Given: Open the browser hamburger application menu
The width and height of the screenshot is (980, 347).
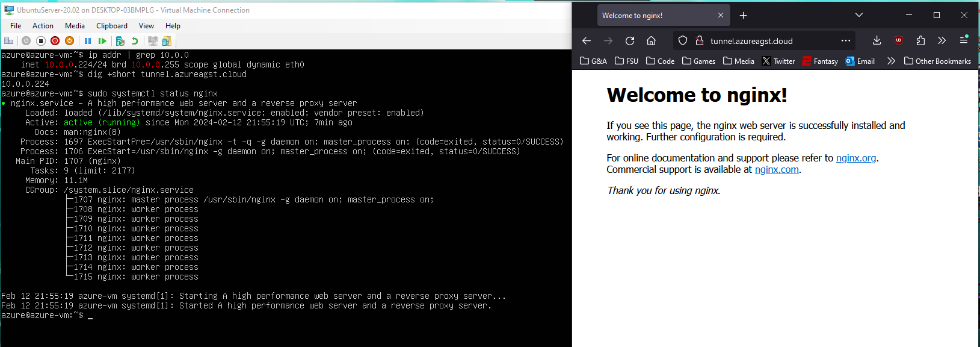Looking at the screenshot, I should 963,41.
